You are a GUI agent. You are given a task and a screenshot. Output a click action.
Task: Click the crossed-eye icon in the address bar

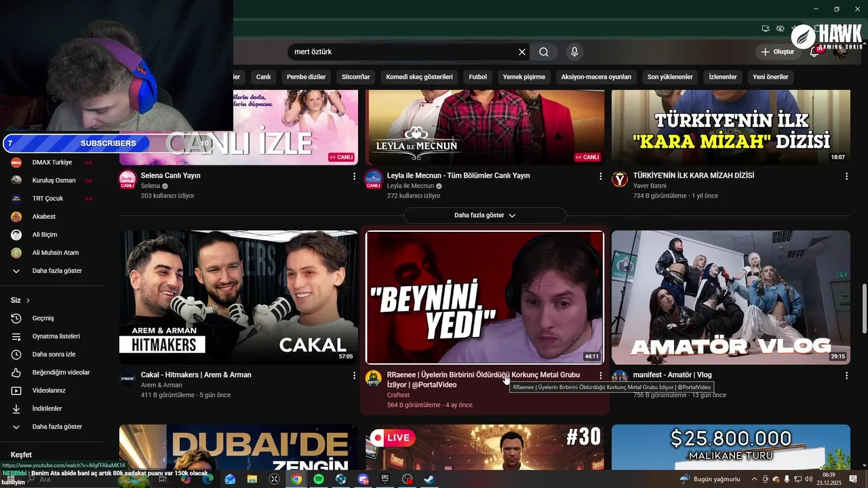tap(781, 28)
